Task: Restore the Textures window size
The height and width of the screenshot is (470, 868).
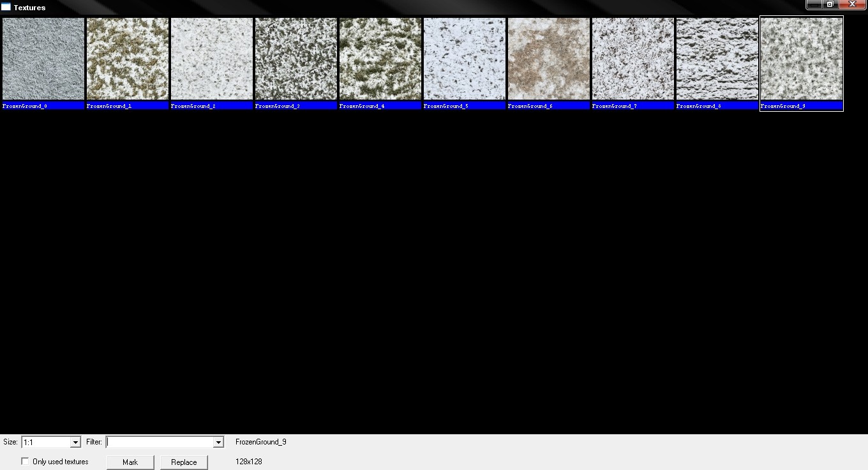Action: click(830, 4)
